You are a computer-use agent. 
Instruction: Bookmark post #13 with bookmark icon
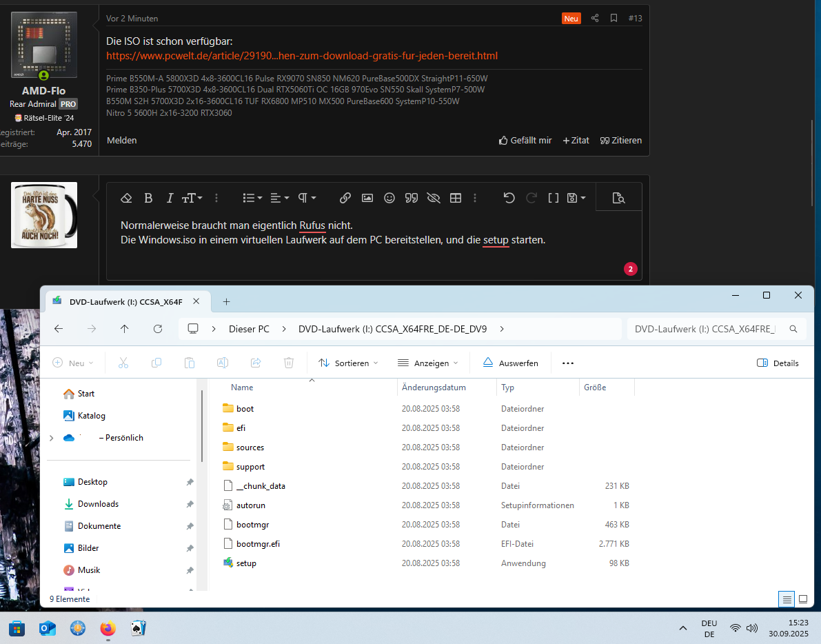pos(614,19)
